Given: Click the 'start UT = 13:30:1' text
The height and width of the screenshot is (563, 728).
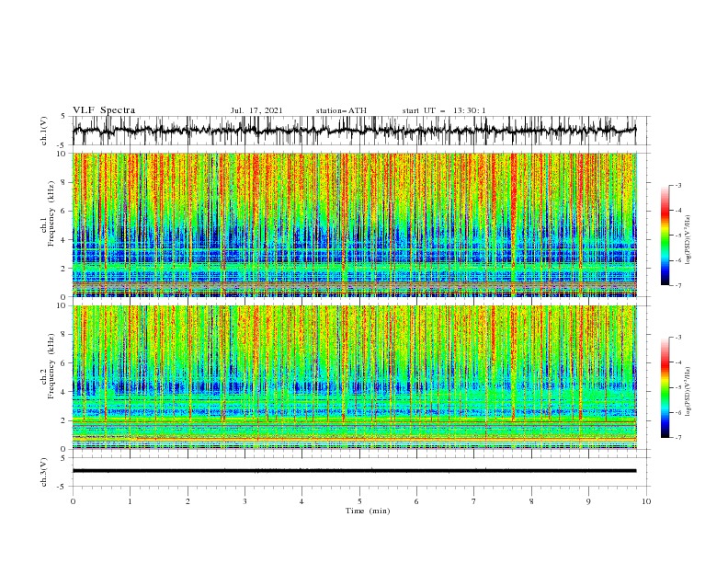Looking at the screenshot, I should [x=444, y=110].
